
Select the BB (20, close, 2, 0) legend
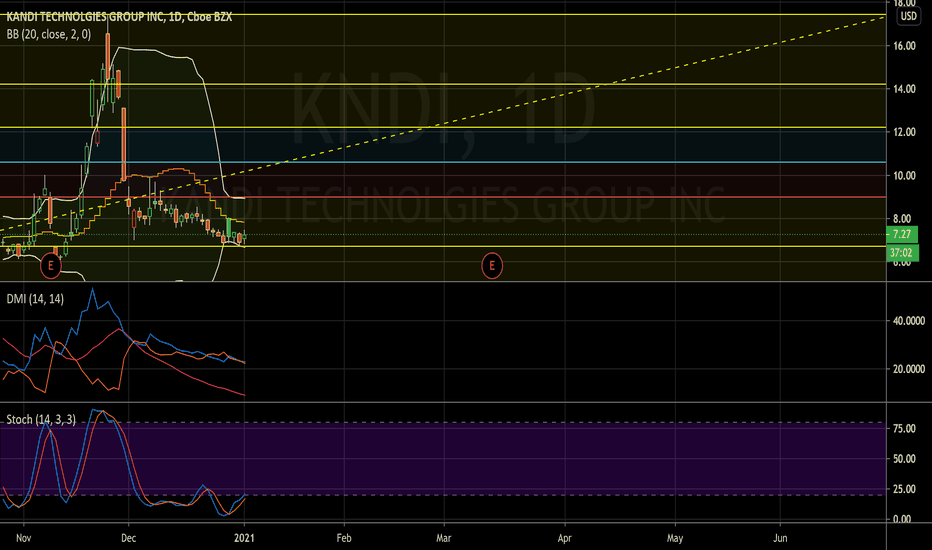pyautogui.click(x=49, y=34)
